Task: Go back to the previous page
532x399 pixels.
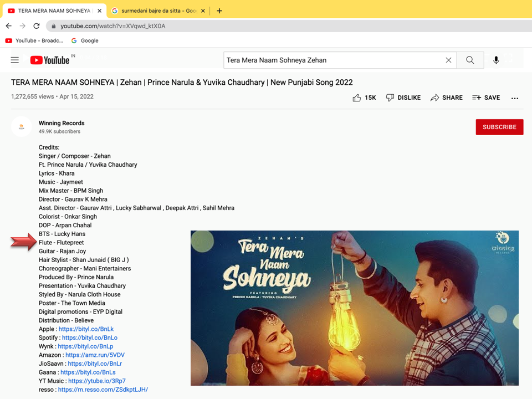Action: 9,26
